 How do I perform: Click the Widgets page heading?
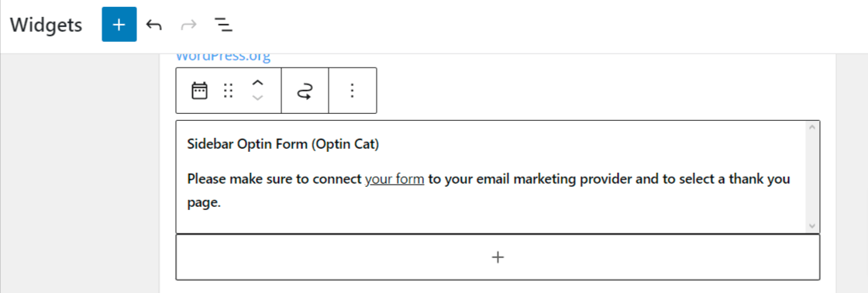(x=46, y=25)
